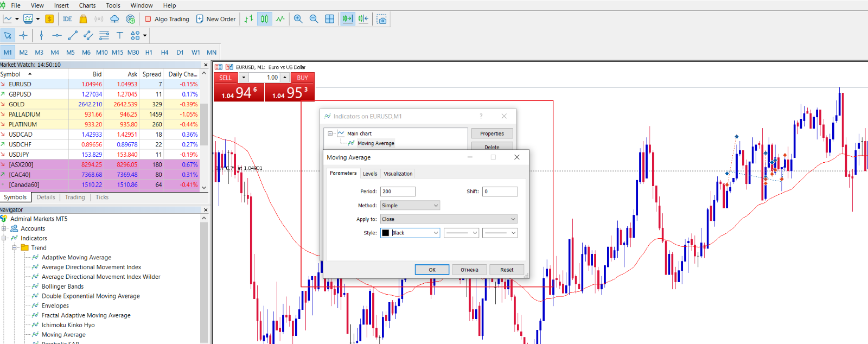This screenshot has width=868, height=344.
Task: Increase trade volume with up stepper
Action: coord(285,78)
